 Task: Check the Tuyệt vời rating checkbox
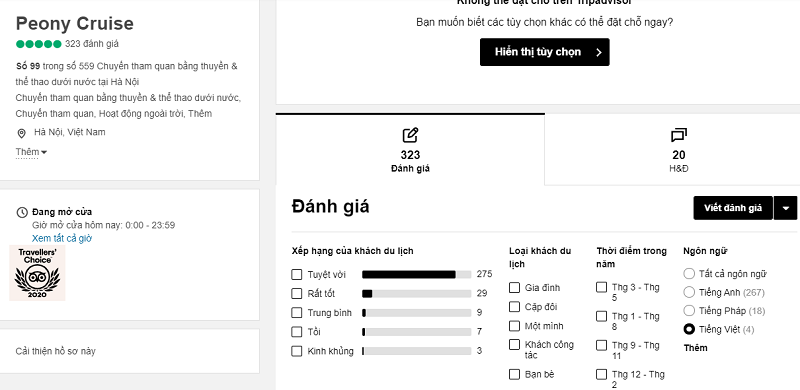coord(296,275)
